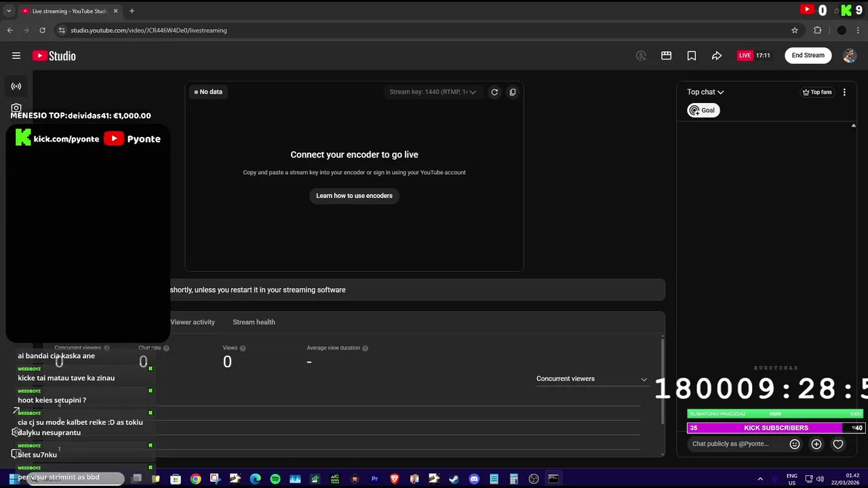Viewport: 868px width, 488px height.
Task: Bookmark this page with the star icon
Action: (795, 30)
